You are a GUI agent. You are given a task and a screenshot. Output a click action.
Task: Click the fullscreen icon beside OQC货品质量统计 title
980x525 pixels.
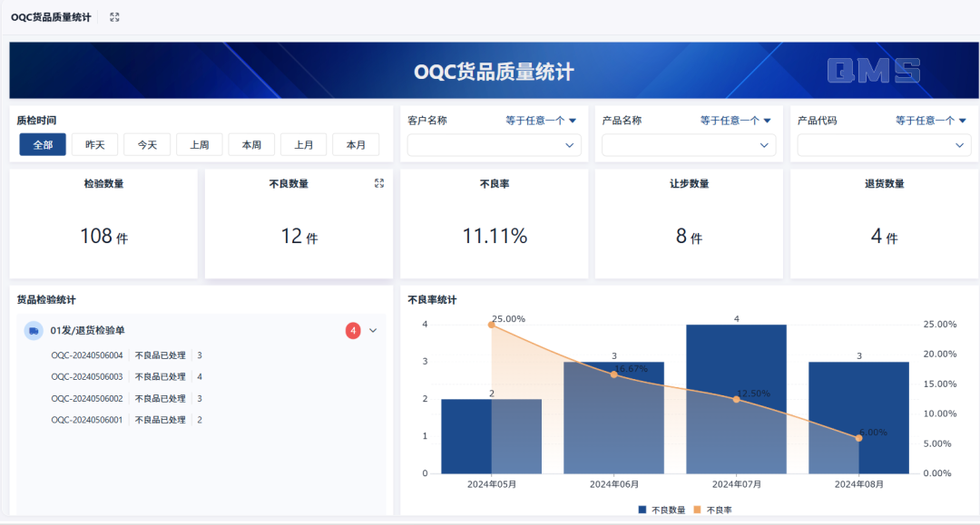pyautogui.click(x=114, y=17)
